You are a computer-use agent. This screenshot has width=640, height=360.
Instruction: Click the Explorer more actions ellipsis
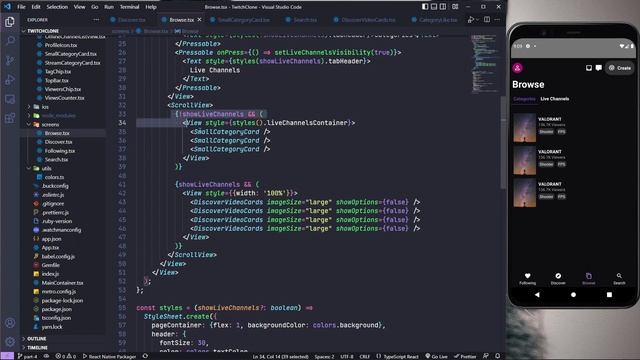tap(96, 20)
